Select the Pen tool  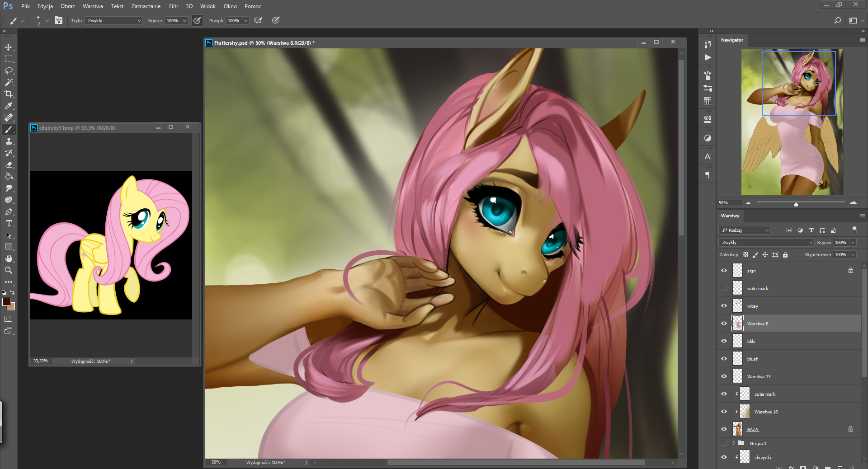click(9, 211)
